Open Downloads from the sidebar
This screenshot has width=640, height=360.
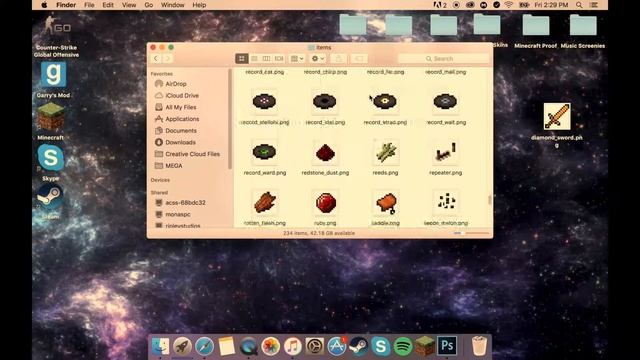[x=176, y=142]
